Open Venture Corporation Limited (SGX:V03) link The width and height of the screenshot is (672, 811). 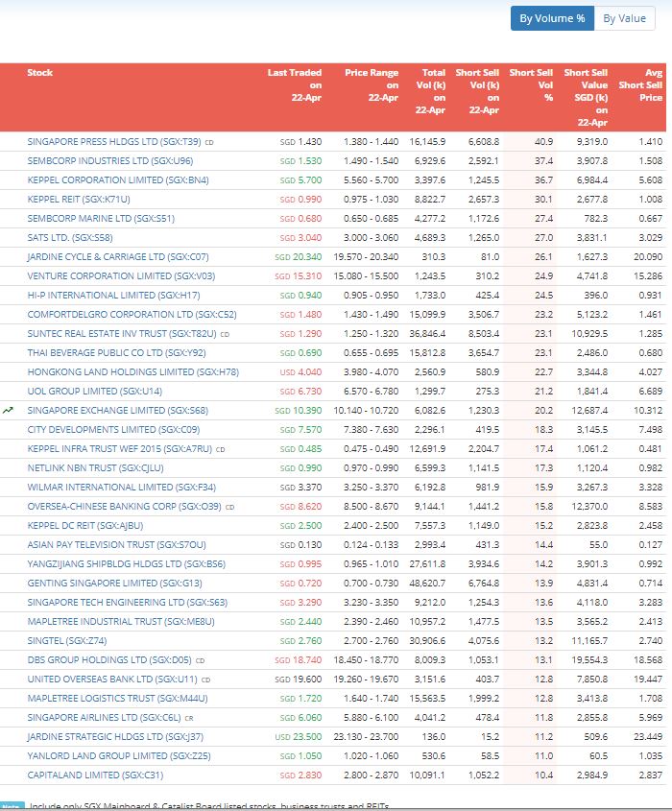click(x=121, y=275)
